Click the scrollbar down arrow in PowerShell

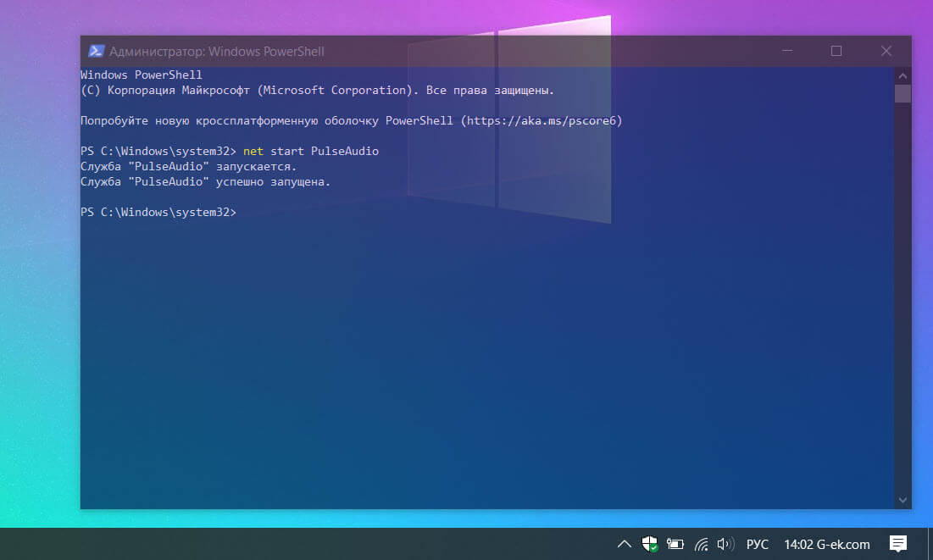(902, 500)
